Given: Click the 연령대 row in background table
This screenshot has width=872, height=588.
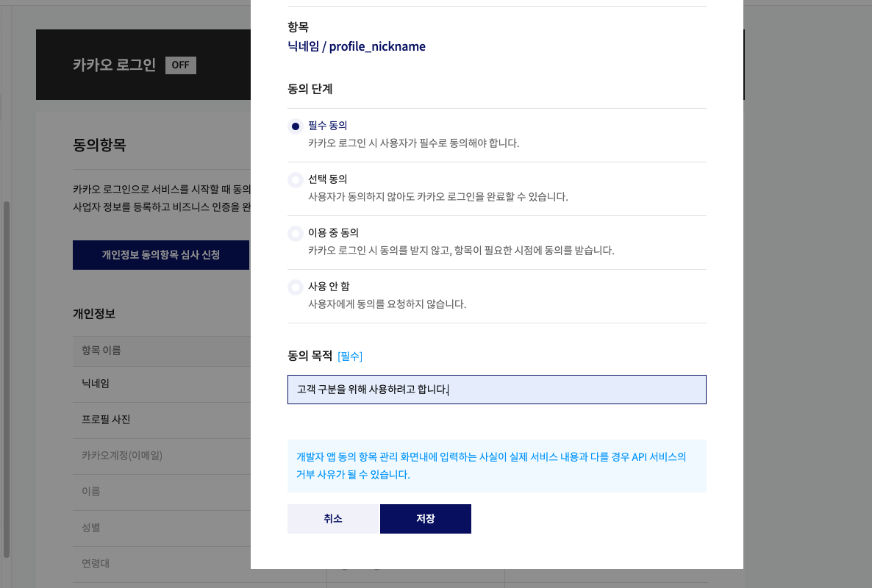Looking at the screenshot, I should tap(161, 564).
